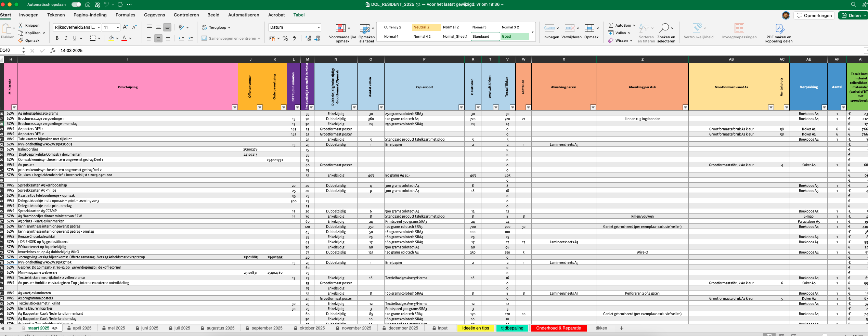Switch to april 2025 sheet tab
This screenshot has width=868, height=336.
(79, 328)
